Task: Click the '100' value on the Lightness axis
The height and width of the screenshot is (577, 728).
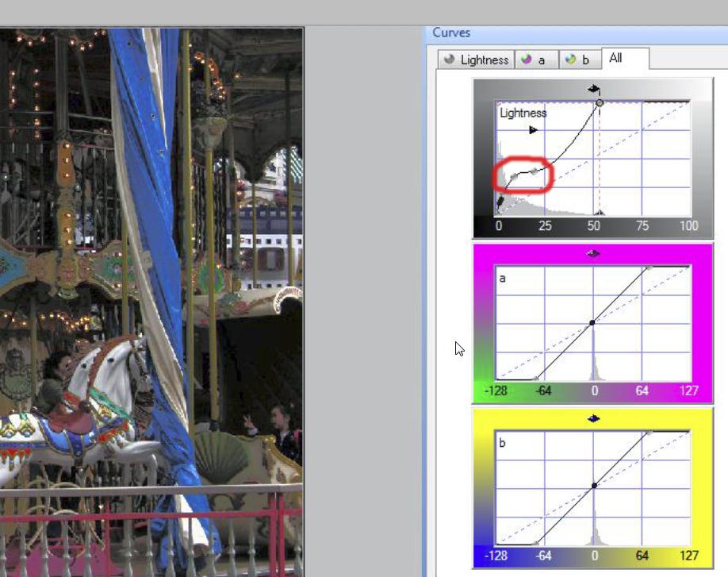Action: [x=688, y=225]
